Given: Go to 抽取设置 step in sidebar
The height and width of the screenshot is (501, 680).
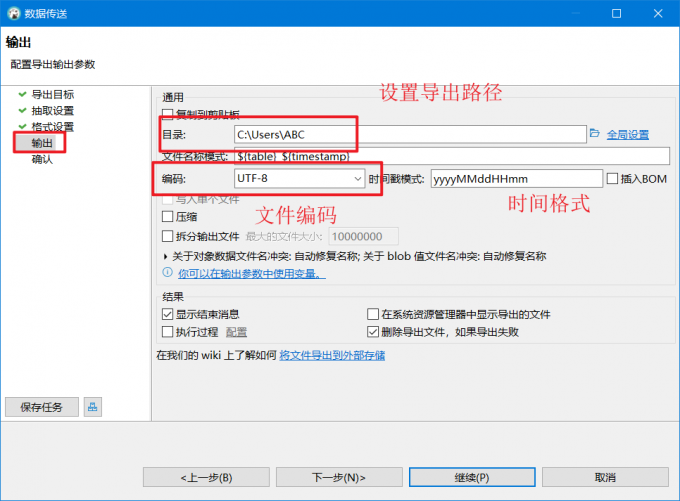Looking at the screenshot, I should coord(52,110).
